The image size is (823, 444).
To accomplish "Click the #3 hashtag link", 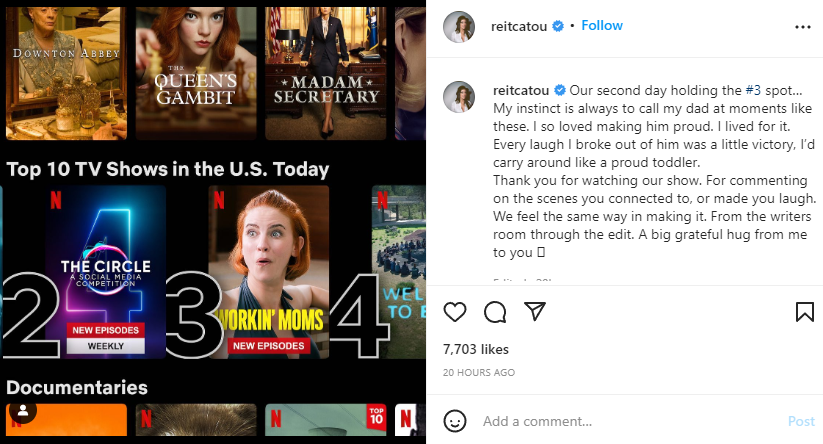I will tap(753, 90).
